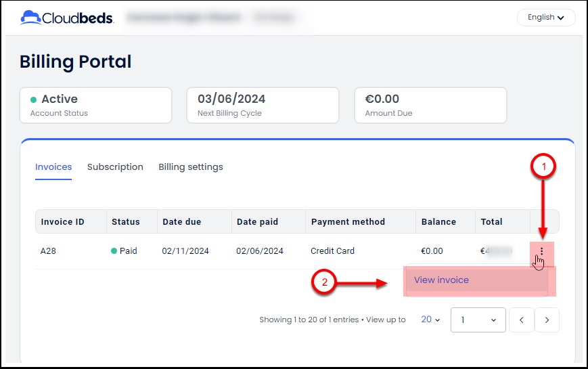This screenshot has height=369, width=588.
Task: Switch to the Billing settings tab
Action: point(191,167)
